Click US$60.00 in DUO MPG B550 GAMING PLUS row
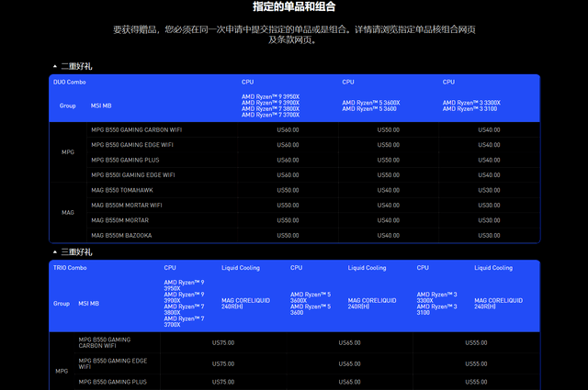 point(288,160)
